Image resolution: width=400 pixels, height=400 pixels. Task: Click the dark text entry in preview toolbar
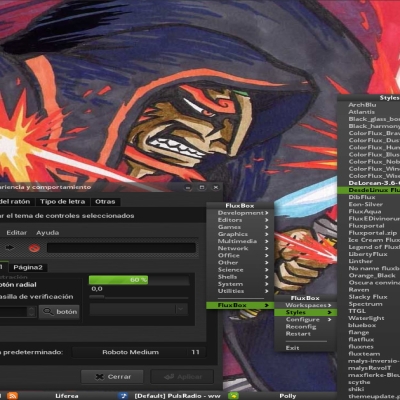pyautogui.click(x=121, y=248)
